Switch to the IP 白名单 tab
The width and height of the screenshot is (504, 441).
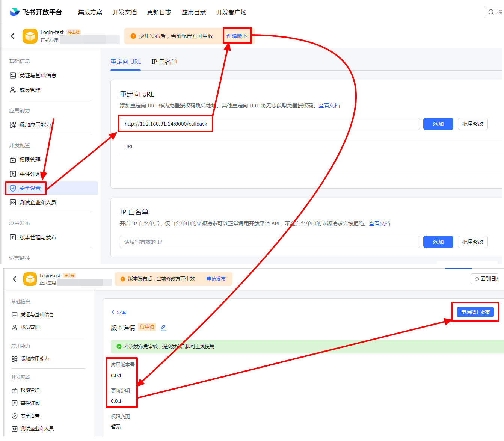point(164,62)
